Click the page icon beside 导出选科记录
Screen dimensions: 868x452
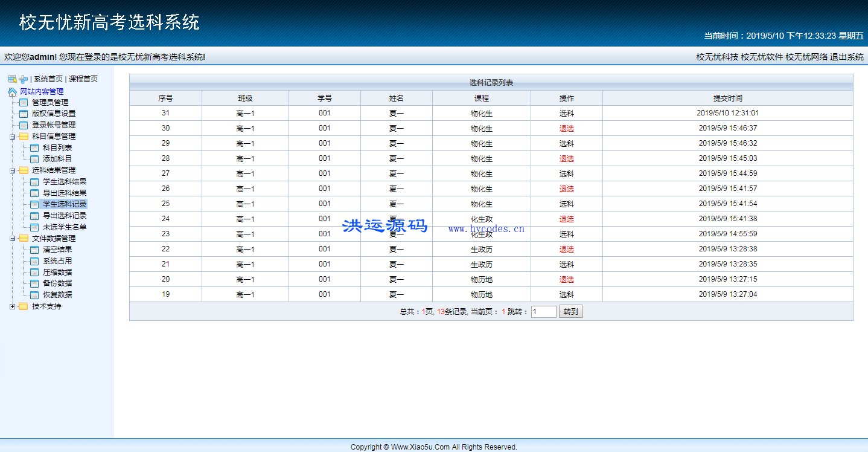pos(34,216)
